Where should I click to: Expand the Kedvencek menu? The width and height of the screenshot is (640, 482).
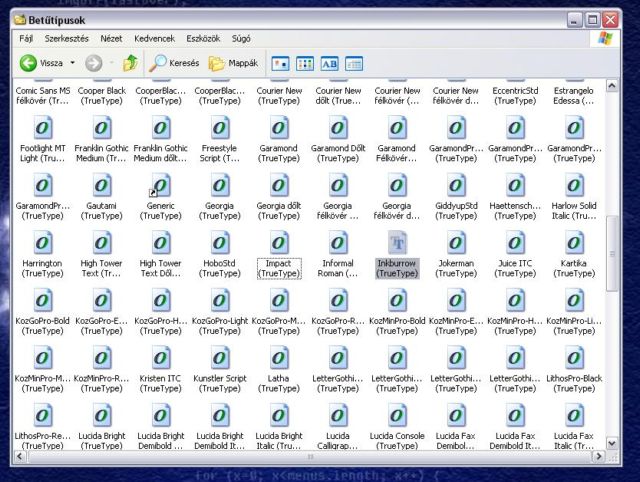click(x=153, y=38)
